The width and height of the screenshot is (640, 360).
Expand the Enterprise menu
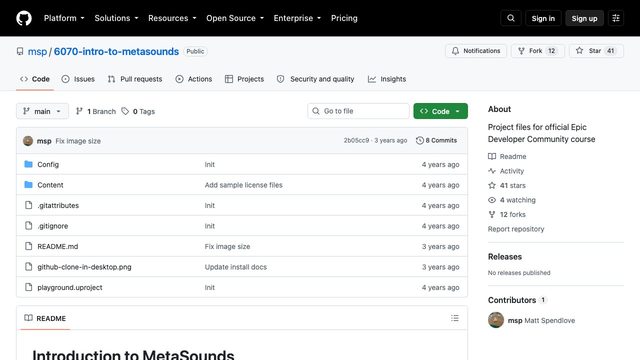click(297, 18)
